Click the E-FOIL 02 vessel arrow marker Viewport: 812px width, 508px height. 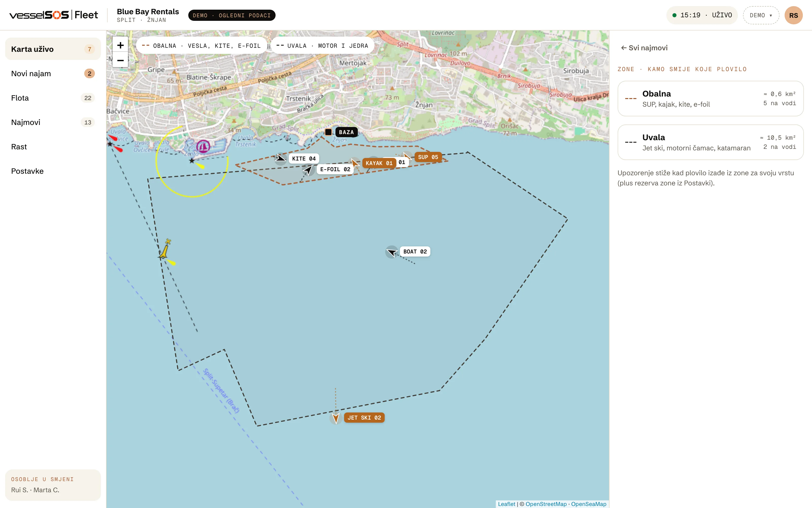point(308,170)
